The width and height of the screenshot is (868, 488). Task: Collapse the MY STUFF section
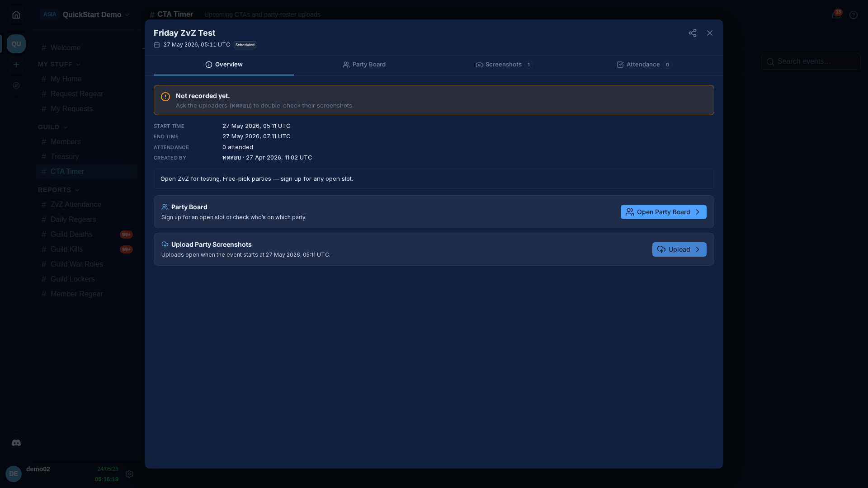59,64
